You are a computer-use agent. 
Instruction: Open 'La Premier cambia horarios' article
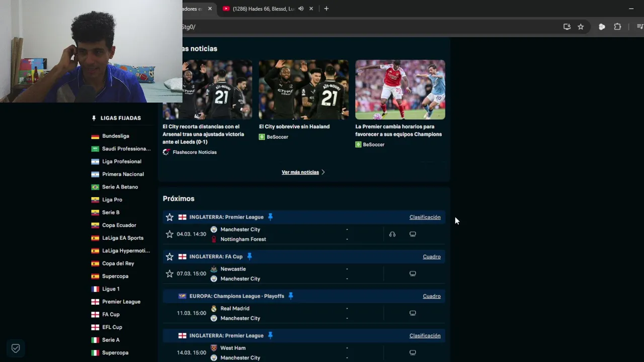pyautogui.click(x=398, y=131)
